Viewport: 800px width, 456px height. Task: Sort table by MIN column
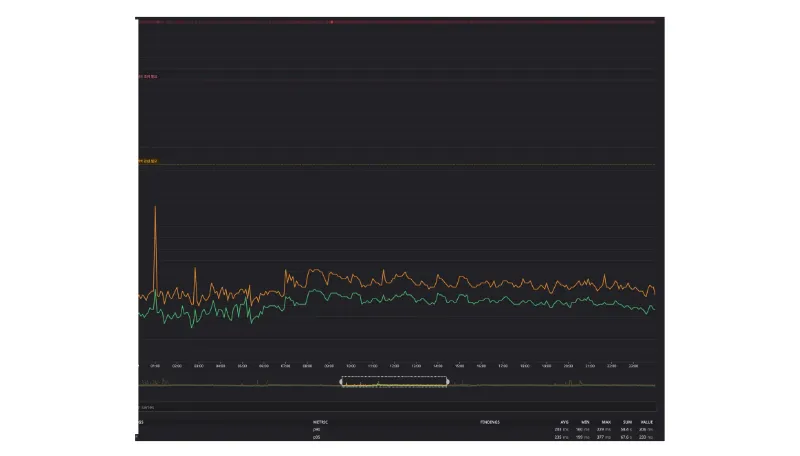(x=583, y=422)
